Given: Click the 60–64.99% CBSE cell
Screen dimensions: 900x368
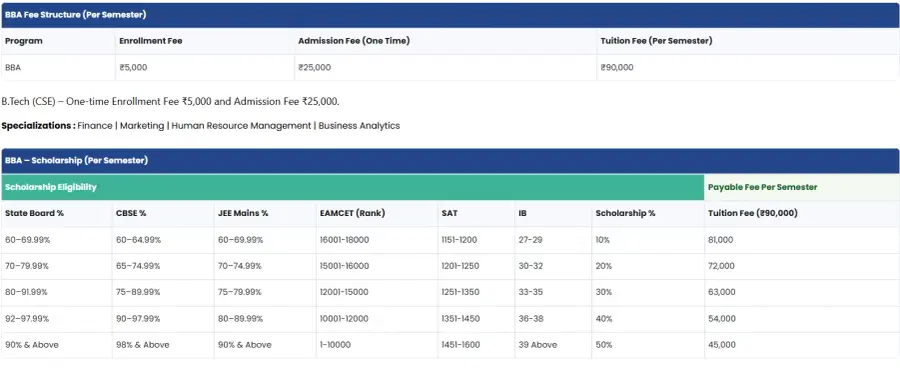Looking at the screenshot, I should coord(163,240).
